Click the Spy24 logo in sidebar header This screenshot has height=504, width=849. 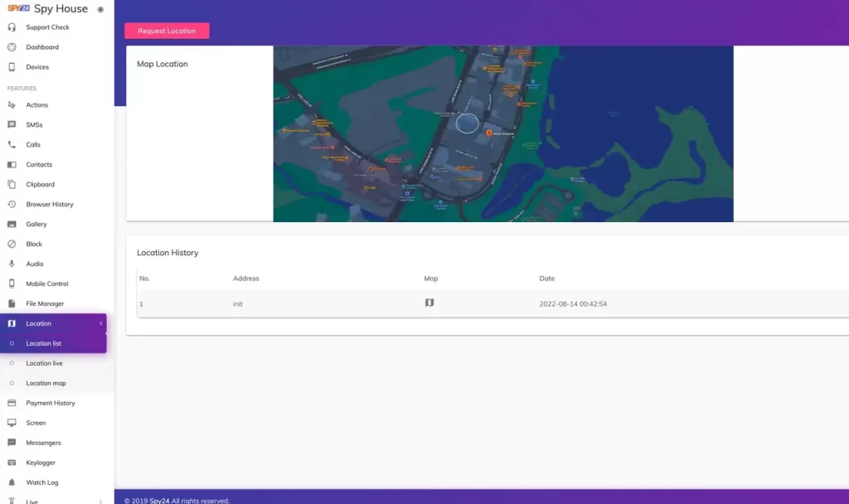coord(18,8)
